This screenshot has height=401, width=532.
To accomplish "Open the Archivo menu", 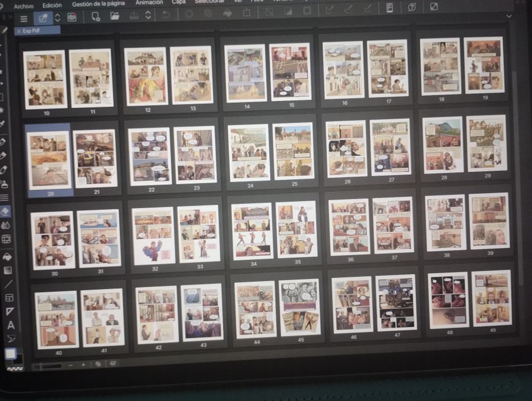I will (x=24, y=6).
